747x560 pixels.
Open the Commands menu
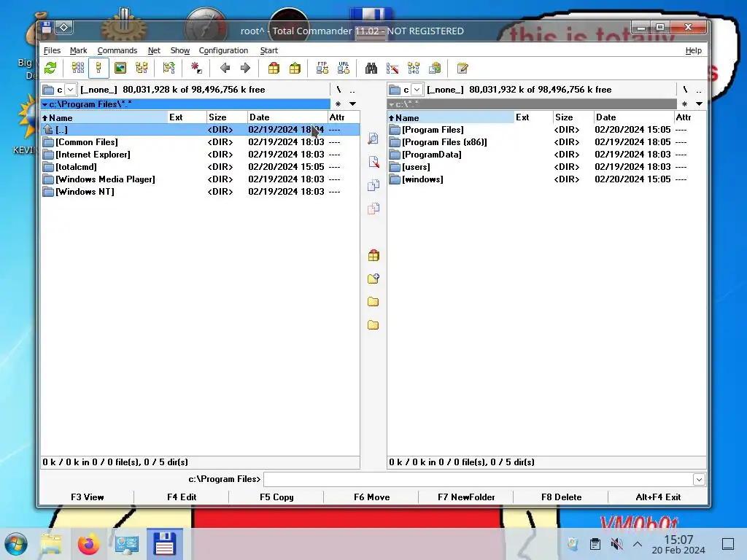tap(117, 50)
